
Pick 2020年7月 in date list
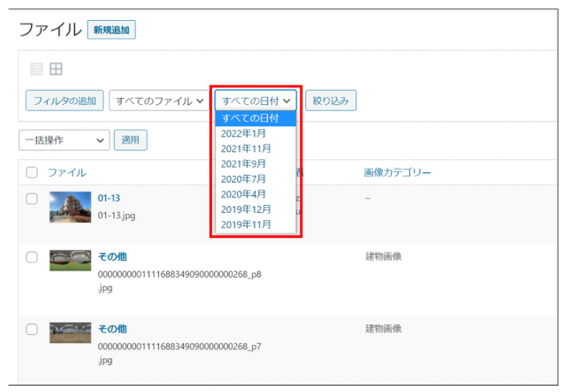tap(244, 178)
